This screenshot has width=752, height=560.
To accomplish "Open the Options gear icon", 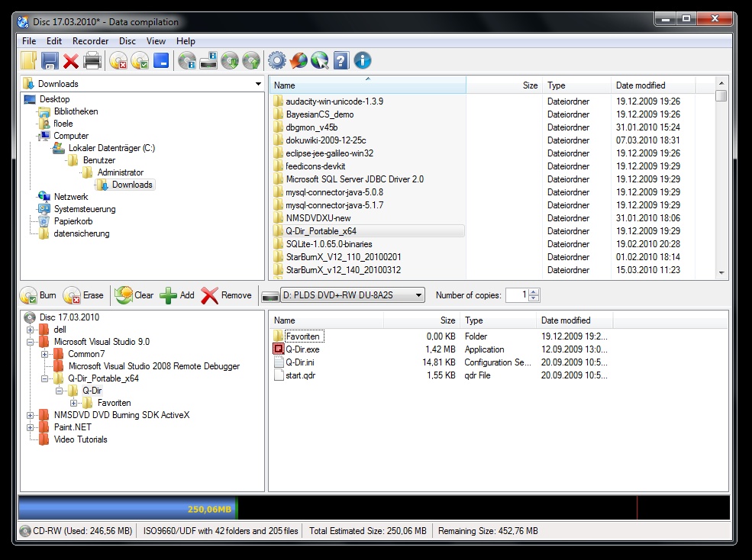I will [x=276, y=60].
